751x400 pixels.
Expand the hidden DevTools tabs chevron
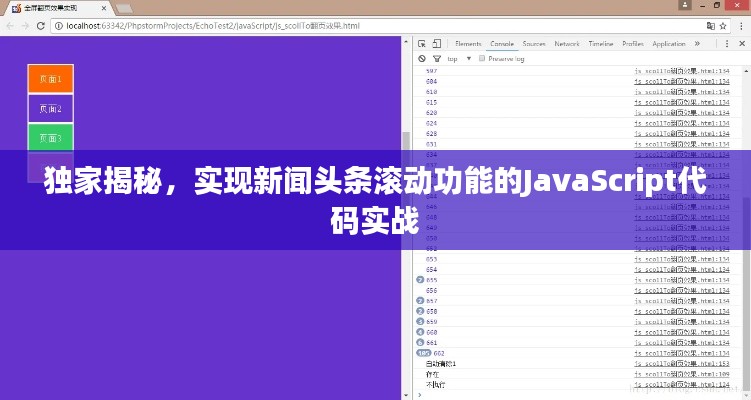697,44
